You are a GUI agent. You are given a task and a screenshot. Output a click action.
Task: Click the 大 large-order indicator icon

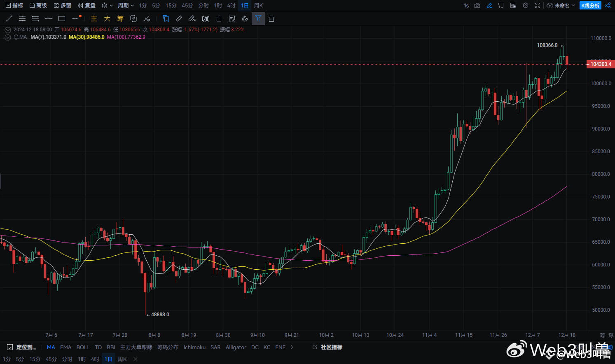point(107,19)
